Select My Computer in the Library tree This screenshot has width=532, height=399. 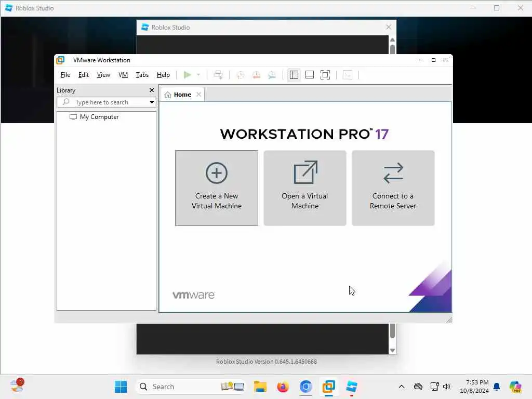95,117
